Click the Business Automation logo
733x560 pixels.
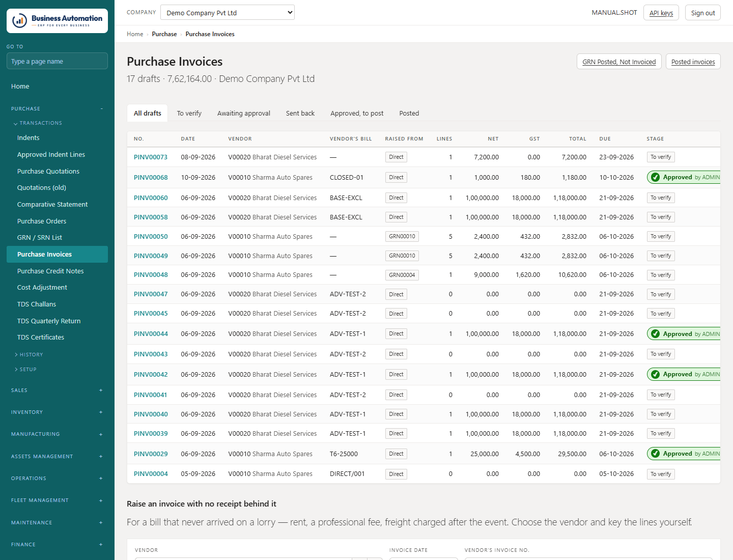(x=57, y=21)
